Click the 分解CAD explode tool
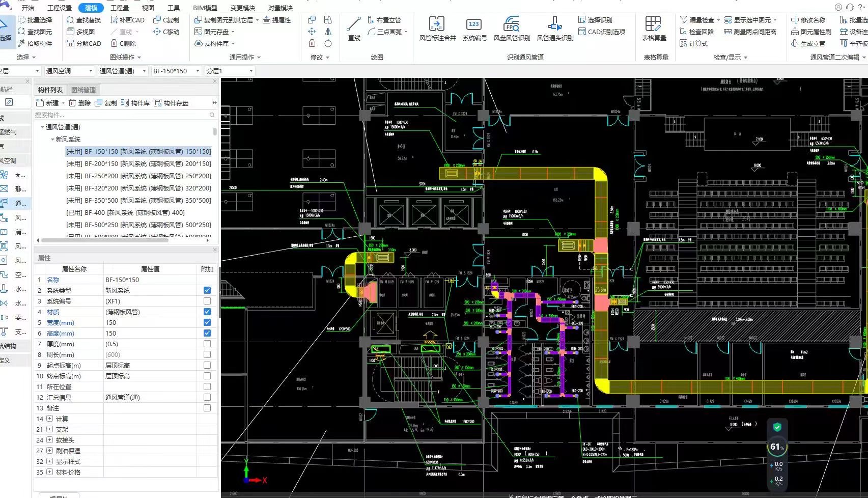 click(x=84, y=43)
